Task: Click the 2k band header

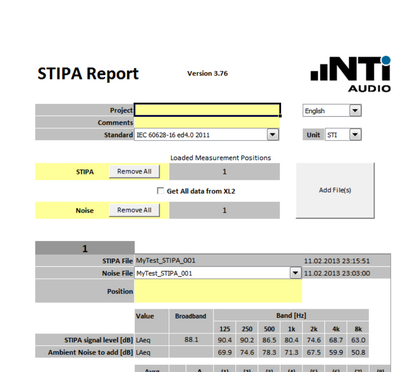Action: (x=314, y=329)
